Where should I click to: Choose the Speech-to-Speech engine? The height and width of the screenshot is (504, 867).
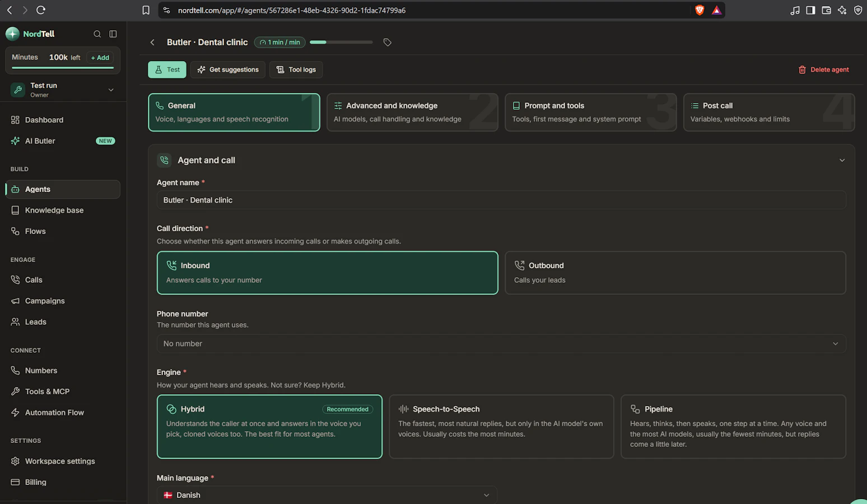(501, 427)
